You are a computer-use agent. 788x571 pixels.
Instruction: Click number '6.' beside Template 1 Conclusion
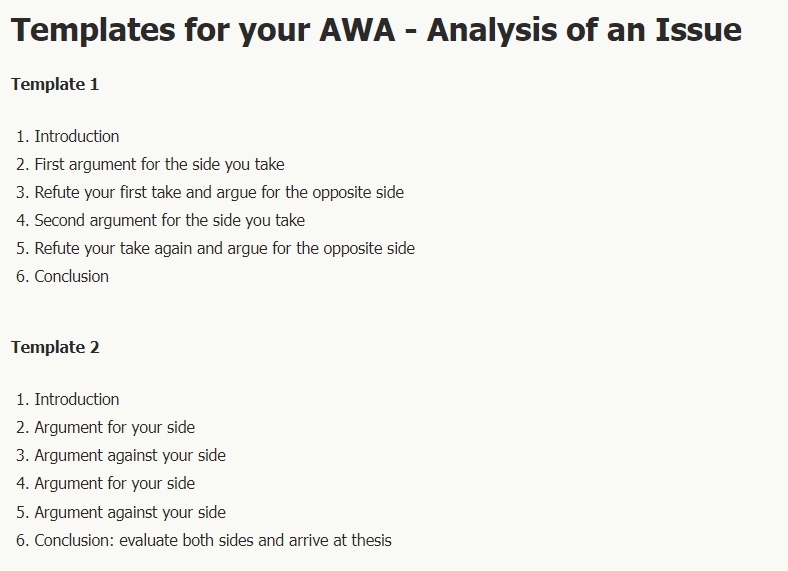22,276
